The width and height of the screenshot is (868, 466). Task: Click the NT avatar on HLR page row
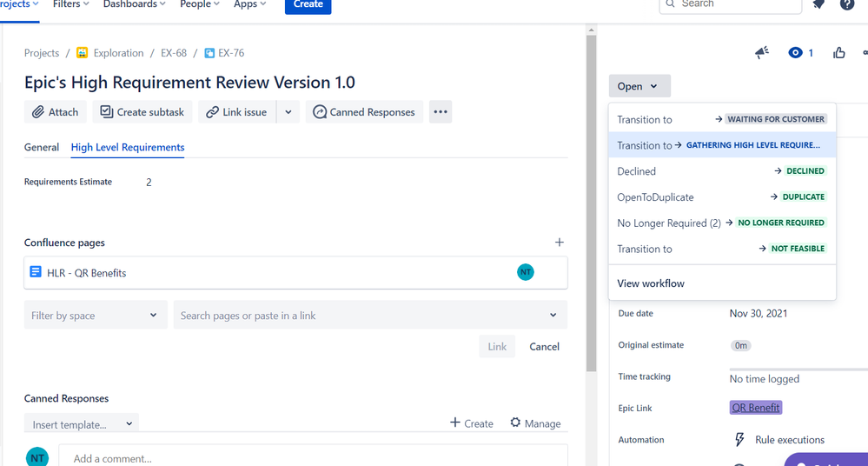click(526, 272)
